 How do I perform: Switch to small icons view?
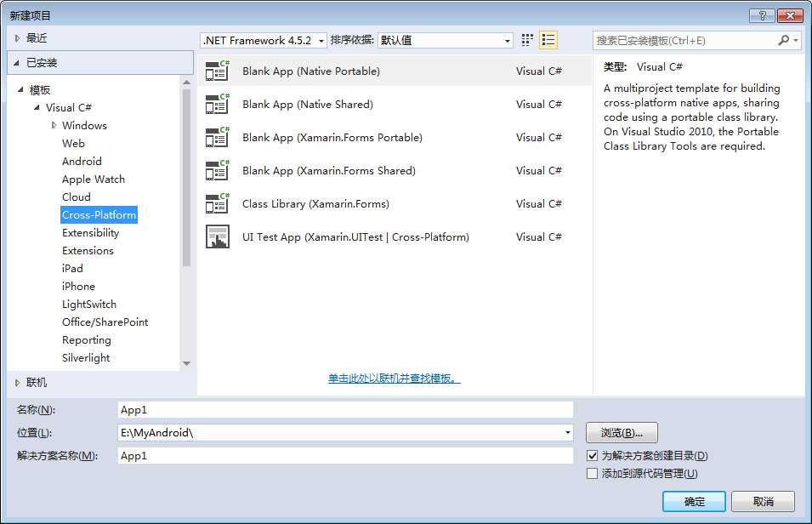[527, 40]
